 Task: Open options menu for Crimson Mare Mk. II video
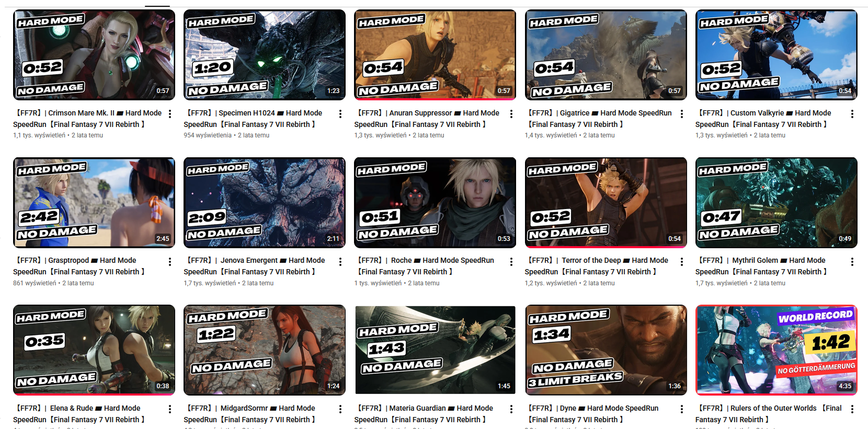tap(170, 114)
